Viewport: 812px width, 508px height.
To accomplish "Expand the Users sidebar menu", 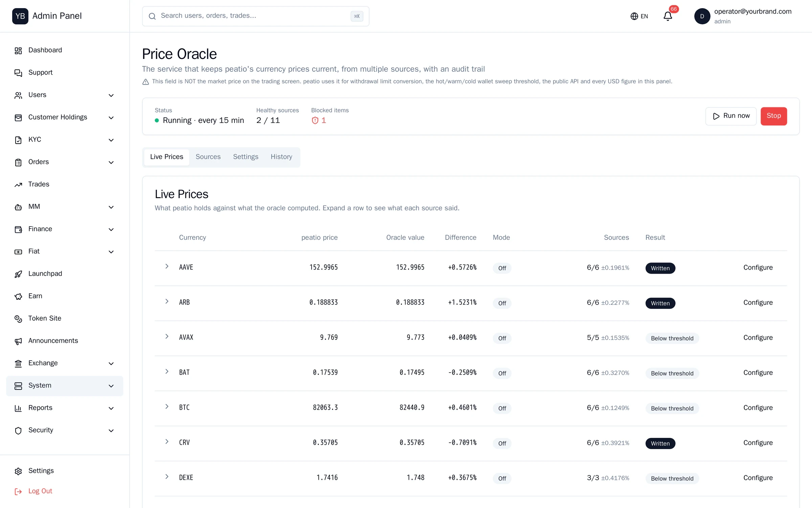I will coord(64,95).
